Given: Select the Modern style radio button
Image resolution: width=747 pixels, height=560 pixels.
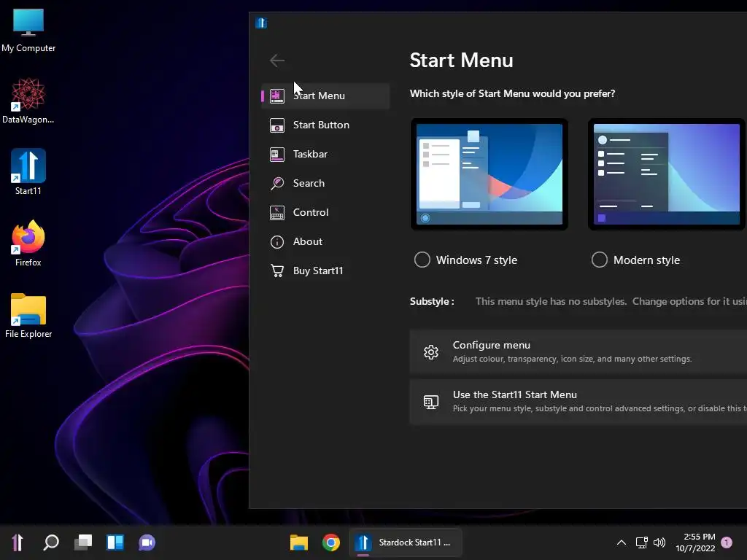Looking at the screenshot, I should 600,260.
